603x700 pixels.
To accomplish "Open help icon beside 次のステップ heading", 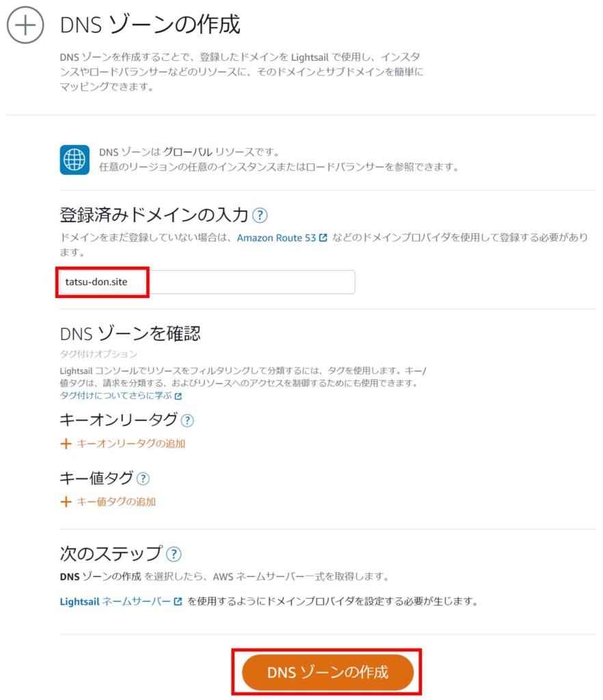I will coord(174,554).
